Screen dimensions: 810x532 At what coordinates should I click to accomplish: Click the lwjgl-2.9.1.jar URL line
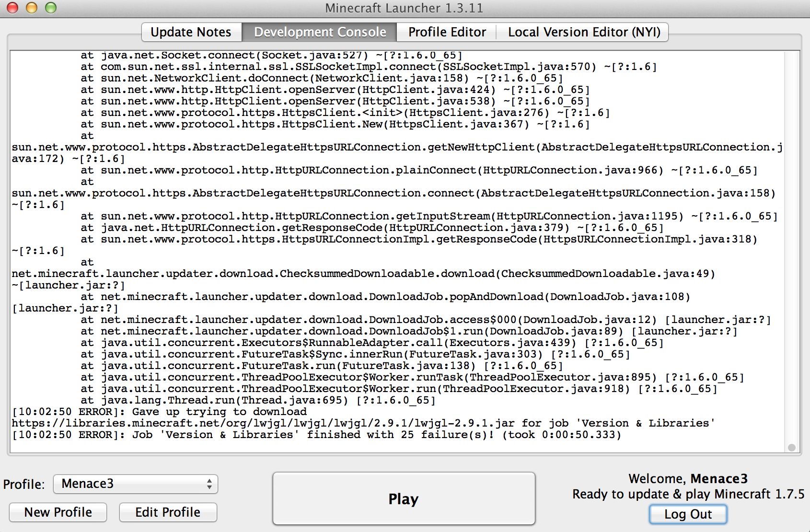(363, 423)
